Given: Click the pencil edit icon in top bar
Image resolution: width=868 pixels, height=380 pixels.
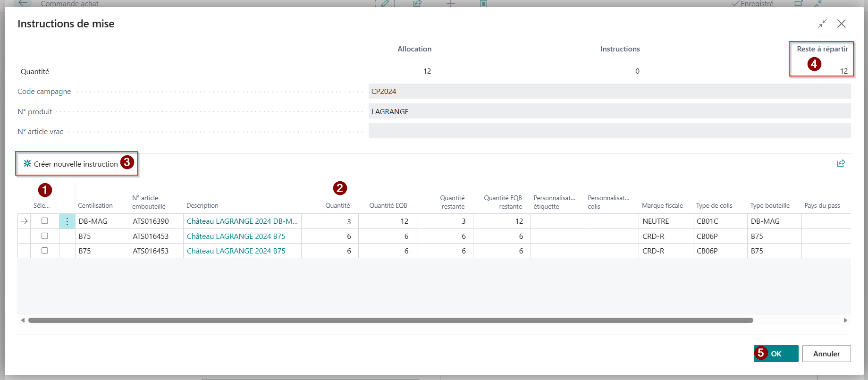Looking at the screenshot, I should (385, 3).
